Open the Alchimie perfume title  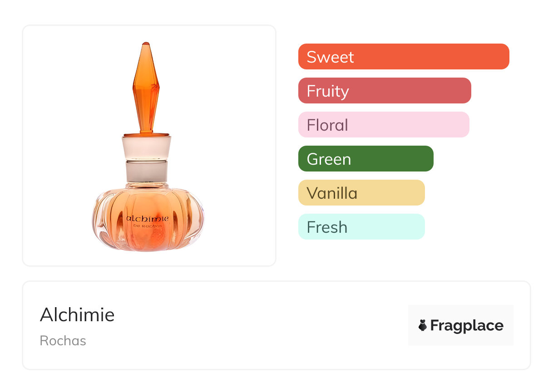(77, 314)
